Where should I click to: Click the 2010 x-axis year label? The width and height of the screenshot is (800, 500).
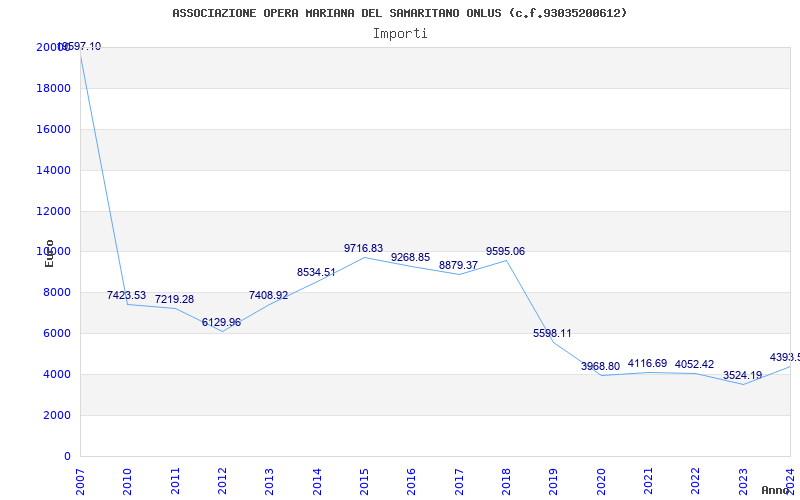click(128, 482)
